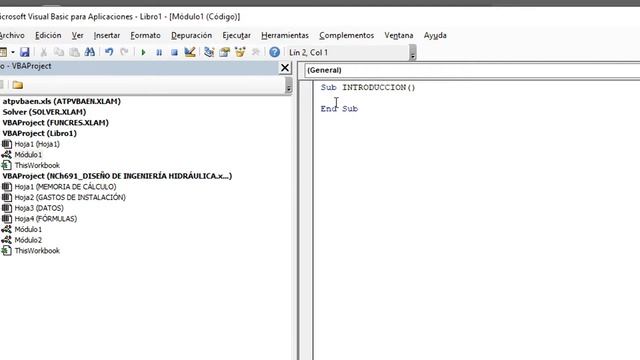Select Hoja1 (Hoja1) sheet object
Viewport: 640px width, 360px height.
[37, 144]
